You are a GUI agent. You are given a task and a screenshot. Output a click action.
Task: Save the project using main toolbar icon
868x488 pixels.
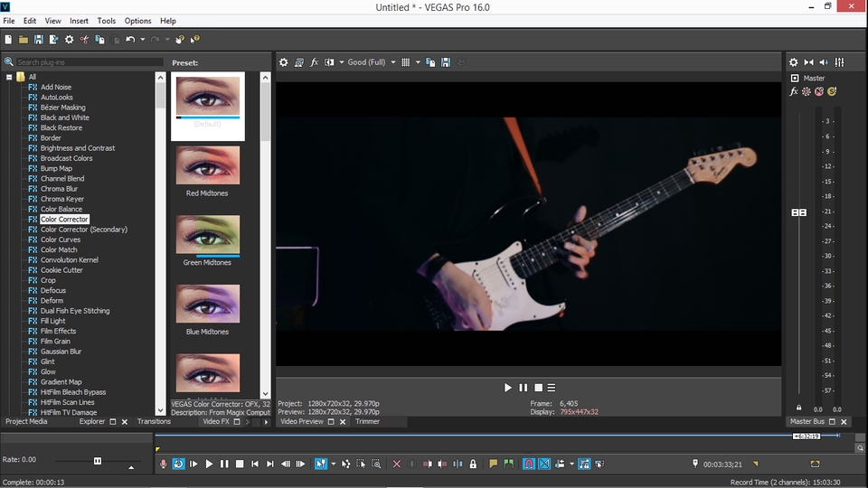tap(38, 39)
